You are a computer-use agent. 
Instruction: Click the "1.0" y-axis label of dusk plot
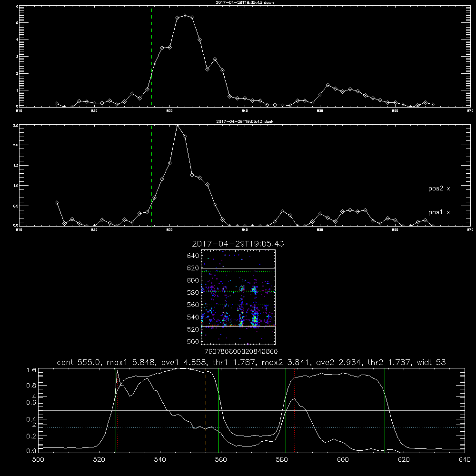(16, 186)
